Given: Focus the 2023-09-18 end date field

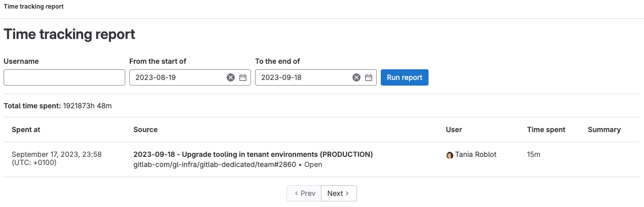Looking at the screenshot, I should tap(303, 77).
